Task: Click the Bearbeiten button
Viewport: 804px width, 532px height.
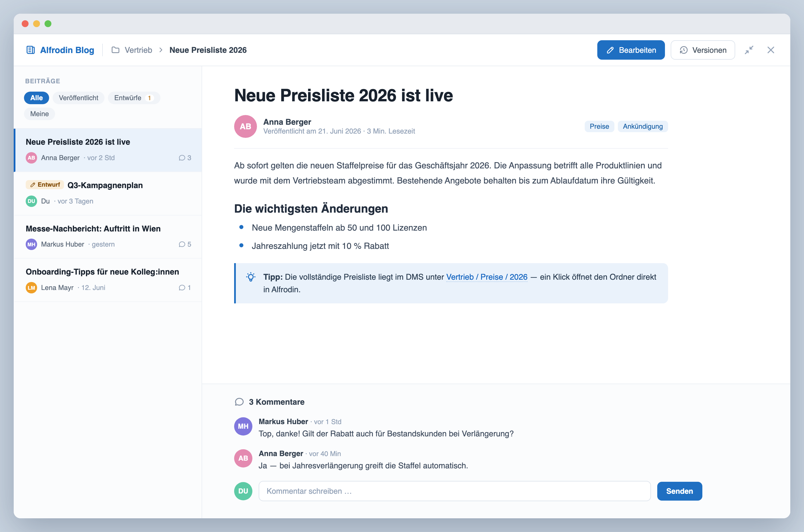Action: [631, 50]
